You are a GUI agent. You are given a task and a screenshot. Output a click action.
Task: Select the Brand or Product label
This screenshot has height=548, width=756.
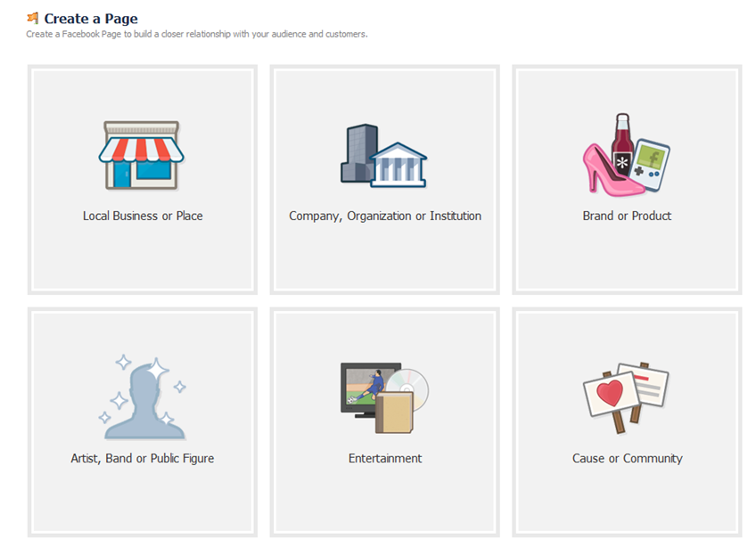pyautogui.click(x=627, y=216)
